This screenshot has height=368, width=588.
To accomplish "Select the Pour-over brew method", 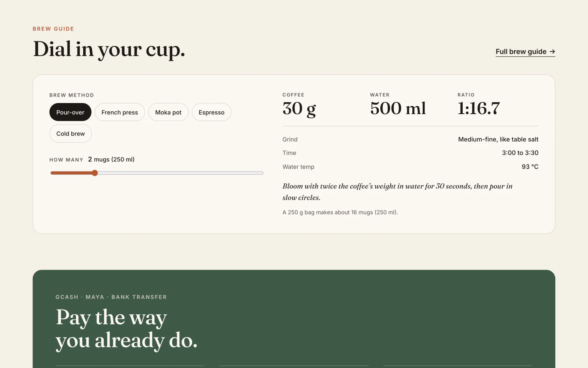I will pyautogui.click(x=70, y=112).
